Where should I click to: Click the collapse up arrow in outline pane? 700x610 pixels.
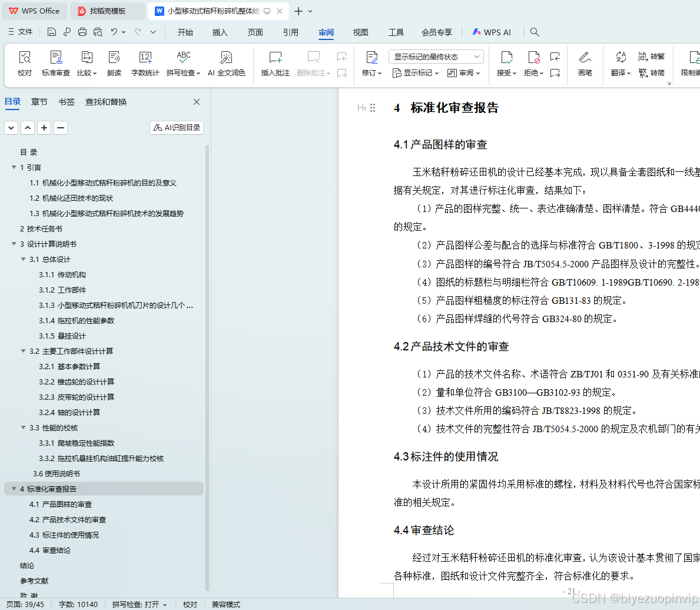point(28,128)
